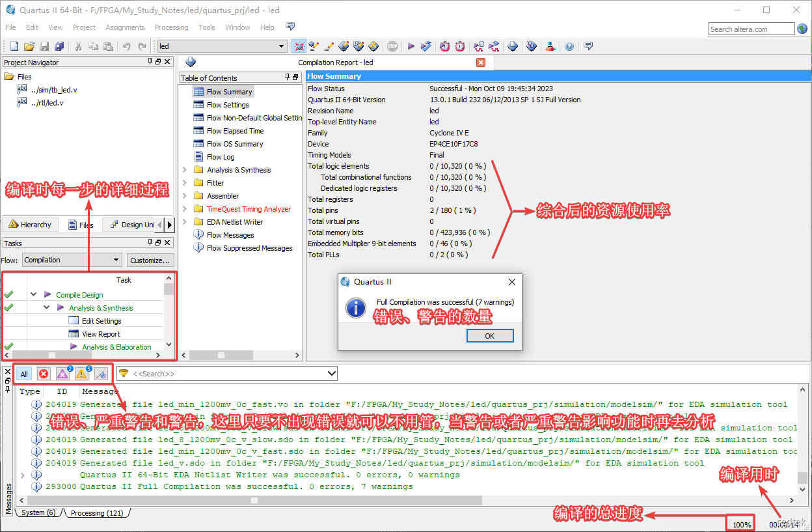Click the feedback icon in the menu bar
The width and height of the screenshot is (812, 532).
point(290,27)
